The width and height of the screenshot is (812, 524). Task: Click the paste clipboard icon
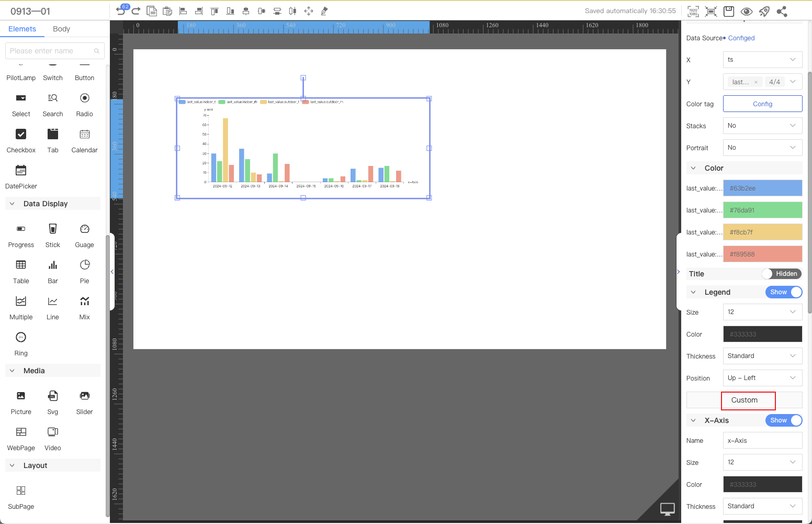coord(167,11)
